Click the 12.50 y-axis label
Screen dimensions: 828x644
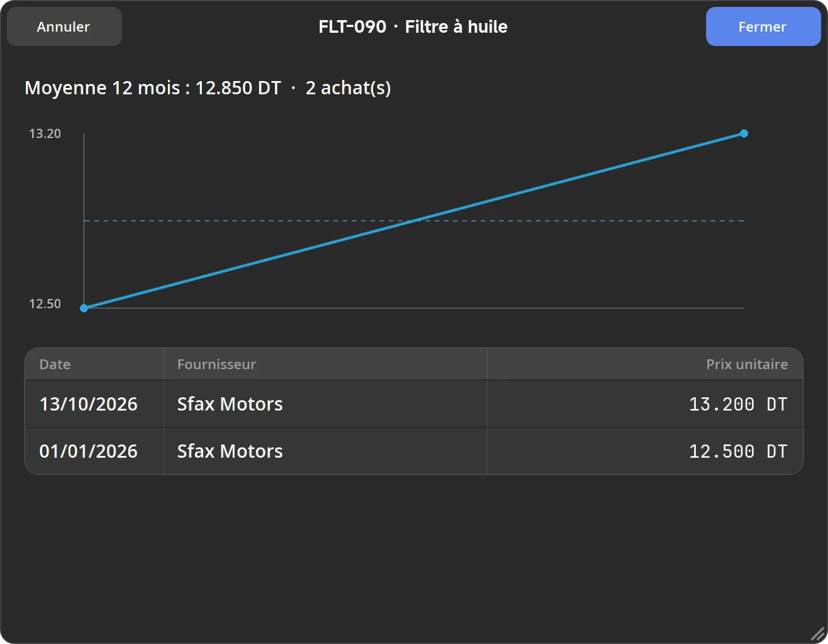pyautogui.click(x=45, y=304)
